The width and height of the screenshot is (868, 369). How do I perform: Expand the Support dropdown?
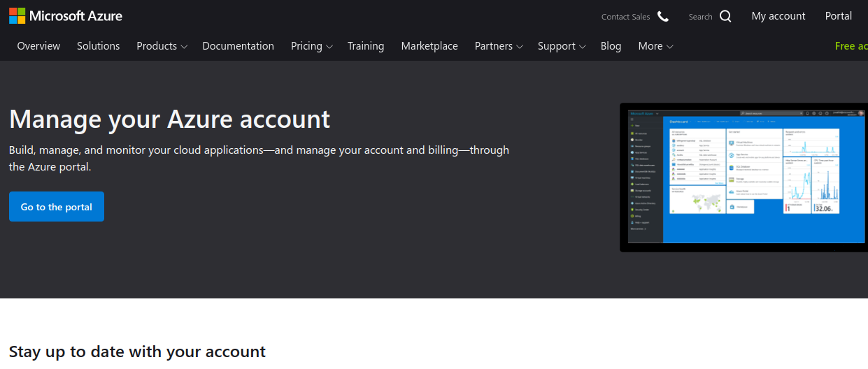click(x=562, y=45)
